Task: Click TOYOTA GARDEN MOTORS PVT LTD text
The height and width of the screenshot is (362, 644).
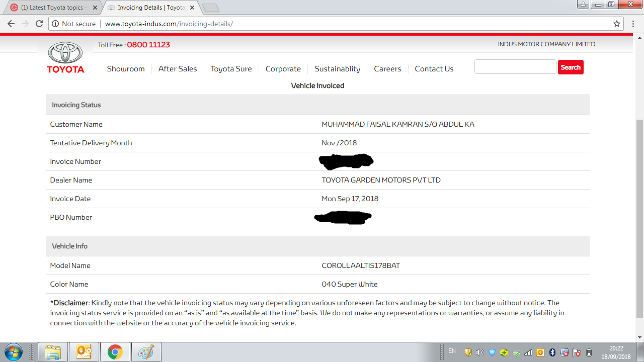Action: (381, 180)
